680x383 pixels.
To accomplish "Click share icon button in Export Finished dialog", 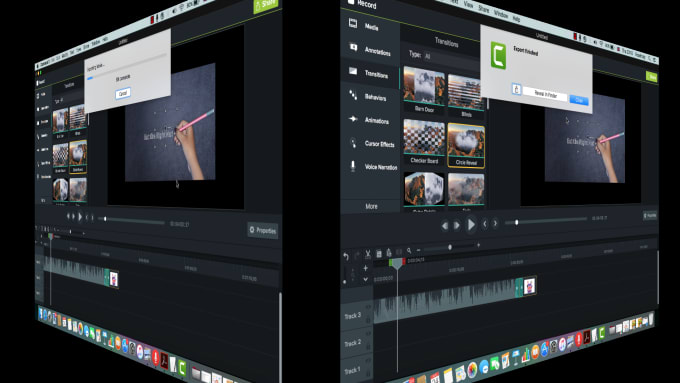I will (516, 89).
